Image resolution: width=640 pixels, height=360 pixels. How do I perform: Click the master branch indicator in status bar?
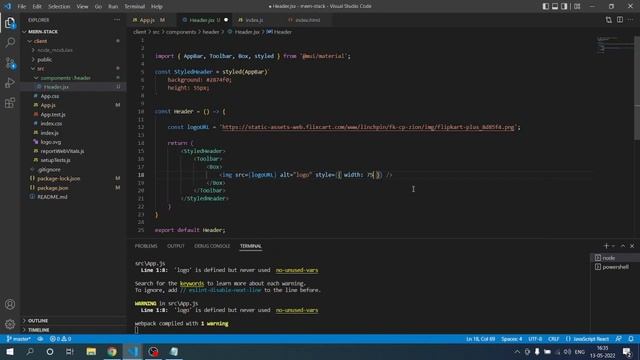pos(19,339)
